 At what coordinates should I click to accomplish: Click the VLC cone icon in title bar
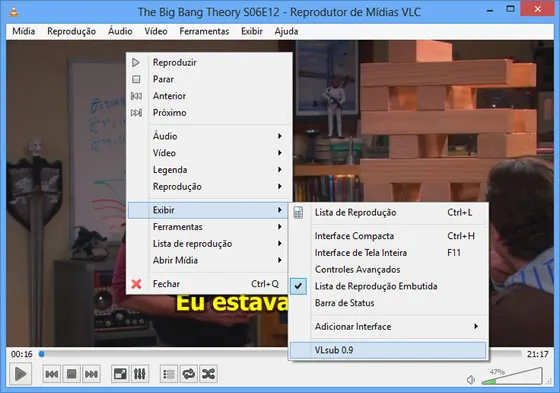14,11
